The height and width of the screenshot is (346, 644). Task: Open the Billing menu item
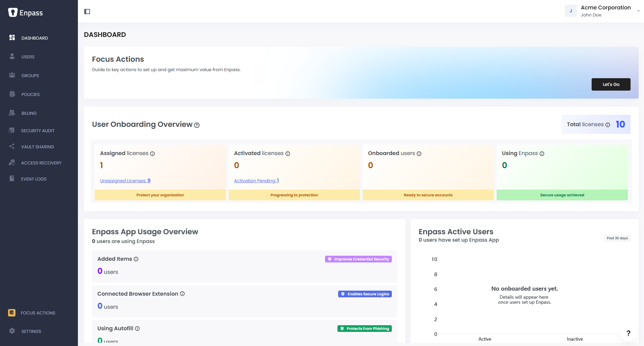(x=29, y=113)
